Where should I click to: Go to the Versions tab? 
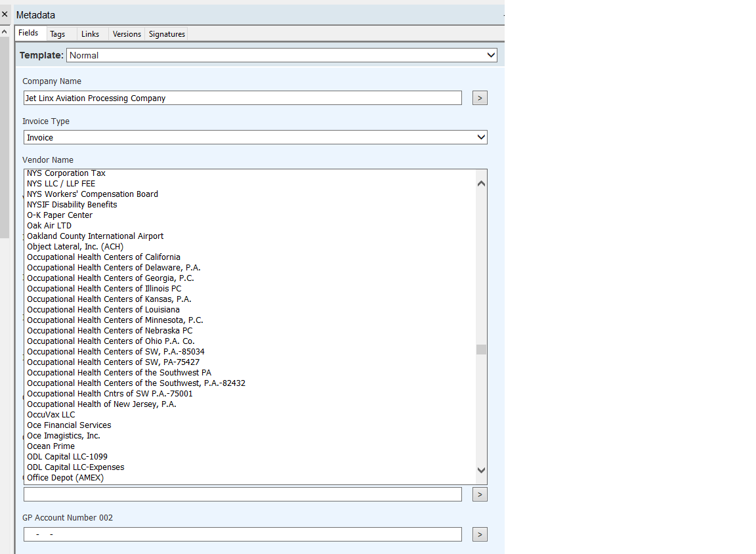click(127, 34)
